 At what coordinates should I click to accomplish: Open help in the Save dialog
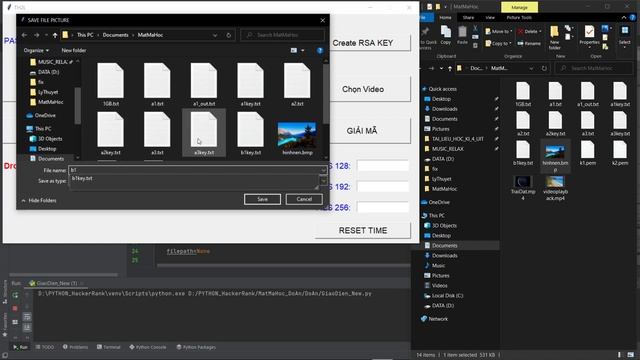(x=320, y=50)
